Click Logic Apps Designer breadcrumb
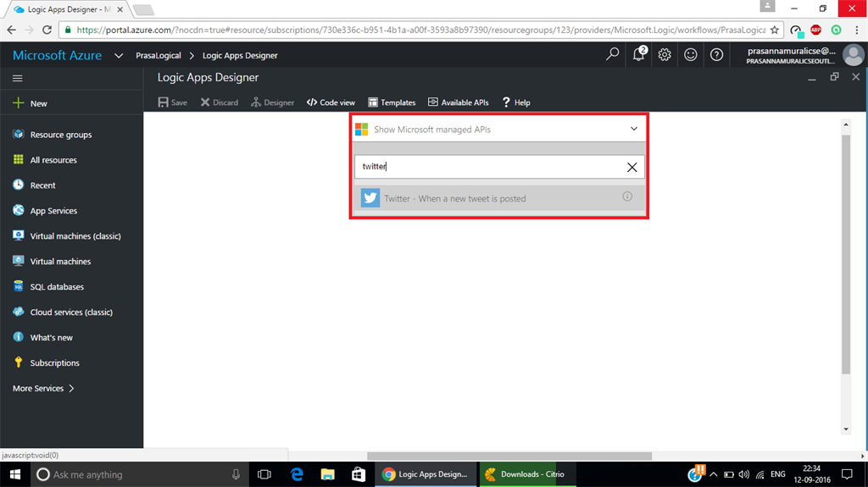868x487 pixels. click(x=240, y=55)
